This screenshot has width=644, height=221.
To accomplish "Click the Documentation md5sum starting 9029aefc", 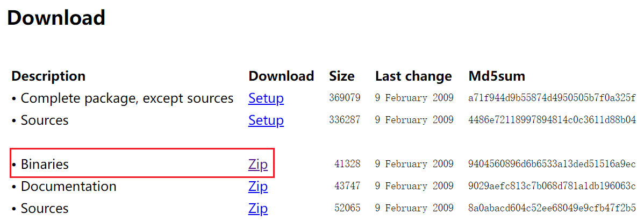I will pos(552,187).
